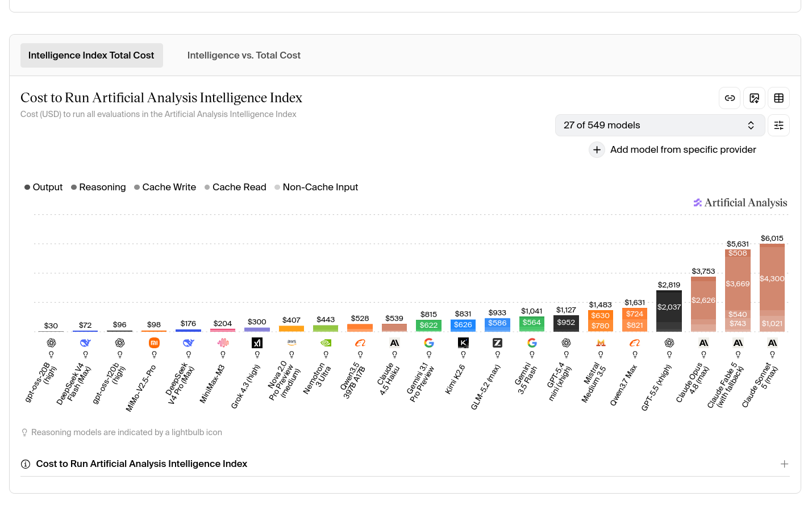Viewport: 812px width, 509px height.
Task: Click the Mistral logo under Mistral Medium 3.5
Action: point(601,343)
